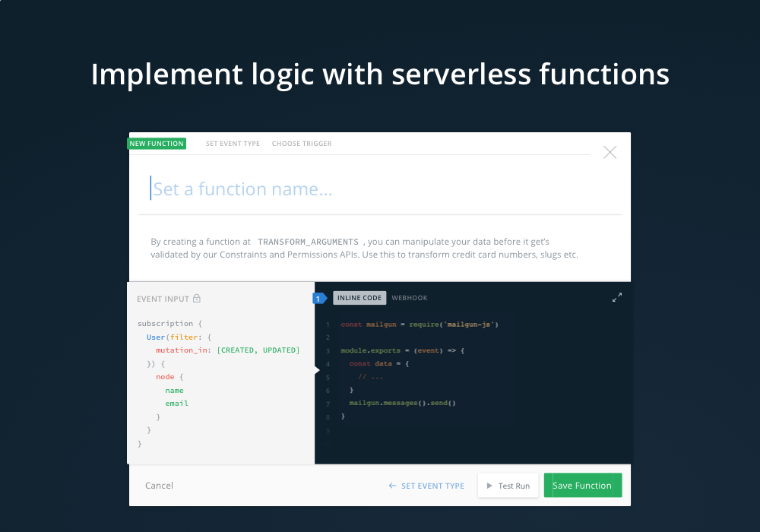Click the mailgun.messages().send() line

click(x=402, y=403)
